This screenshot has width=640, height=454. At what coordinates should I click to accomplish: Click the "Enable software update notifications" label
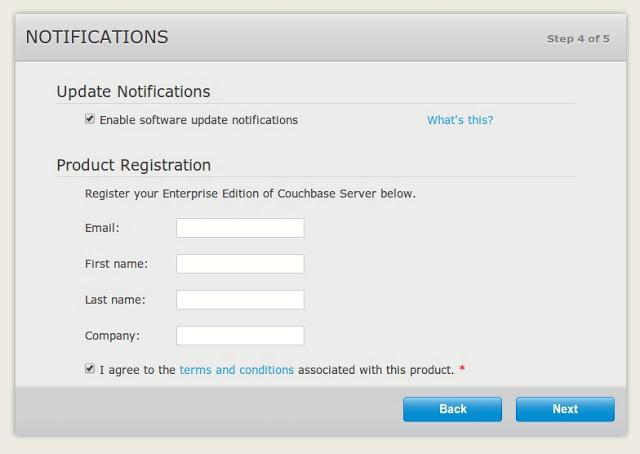pos(199,120)
